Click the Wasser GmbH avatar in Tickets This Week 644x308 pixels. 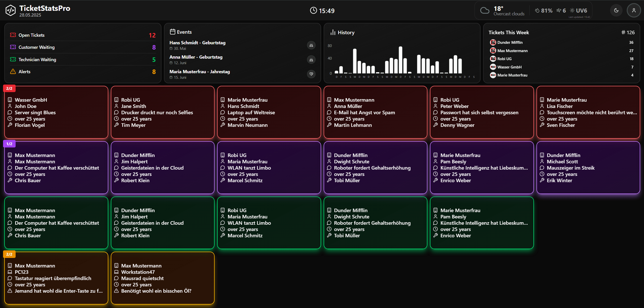(493, 67)
